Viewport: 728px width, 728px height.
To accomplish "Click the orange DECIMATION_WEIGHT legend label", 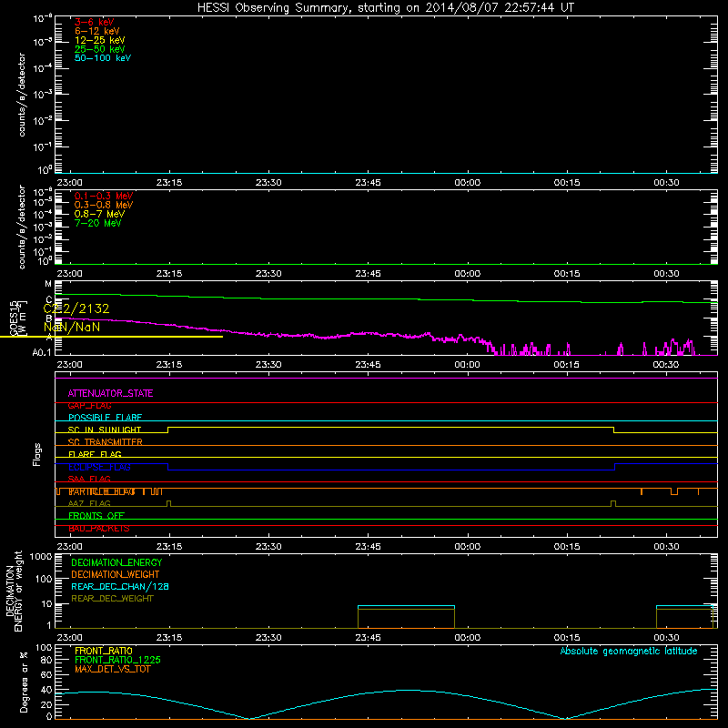I will point(116,574).
